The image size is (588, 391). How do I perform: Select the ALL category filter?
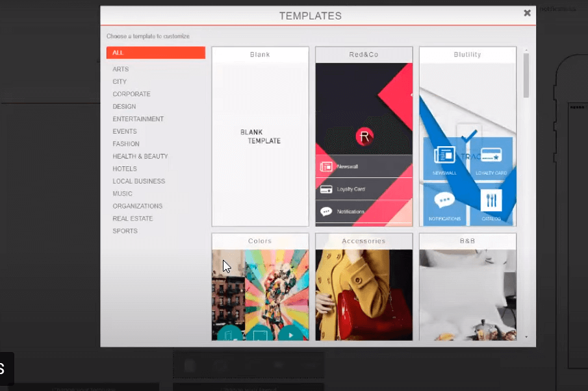156,53
